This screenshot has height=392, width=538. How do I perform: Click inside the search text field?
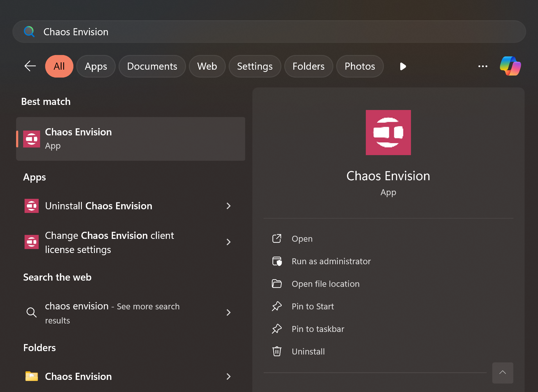click(254, 32)
